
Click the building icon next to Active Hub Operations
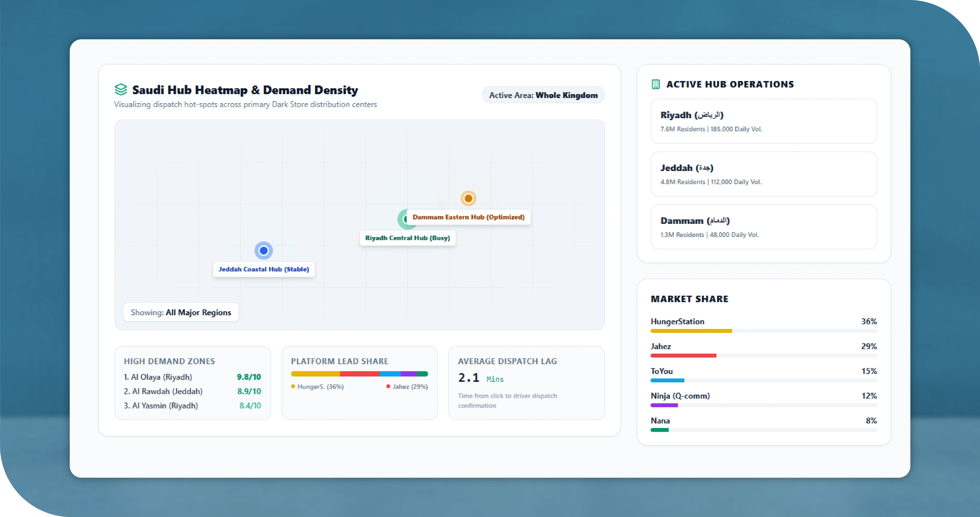pos(655,84)
